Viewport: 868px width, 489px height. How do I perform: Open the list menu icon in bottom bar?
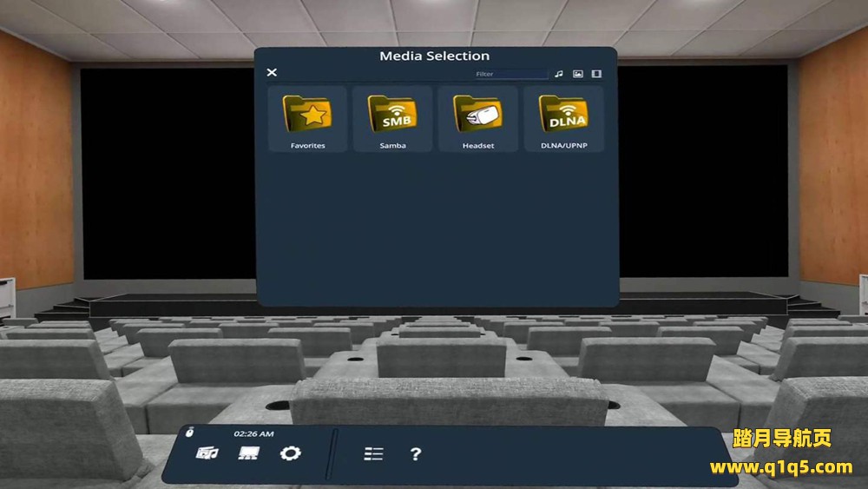373,454
